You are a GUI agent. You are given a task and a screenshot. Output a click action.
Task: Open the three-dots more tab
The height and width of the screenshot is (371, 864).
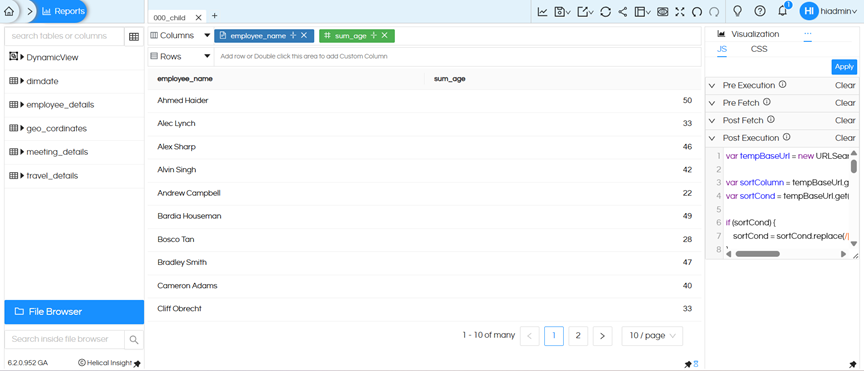coord(808,34)
